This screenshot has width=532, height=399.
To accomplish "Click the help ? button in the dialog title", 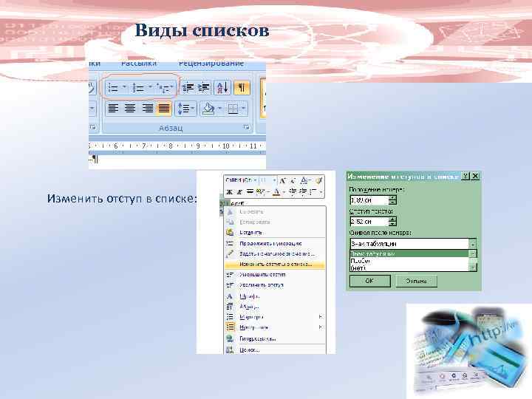I will coord(465,176).
